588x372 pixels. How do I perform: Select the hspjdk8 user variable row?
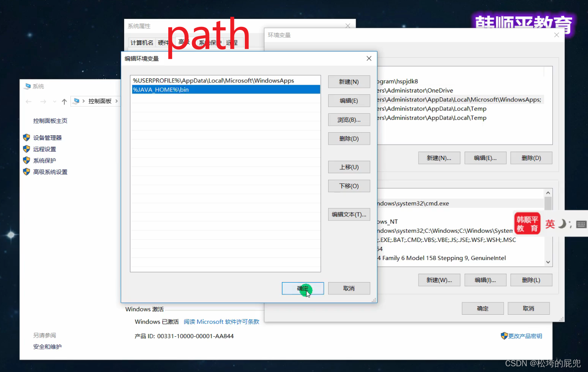(460, 81)
